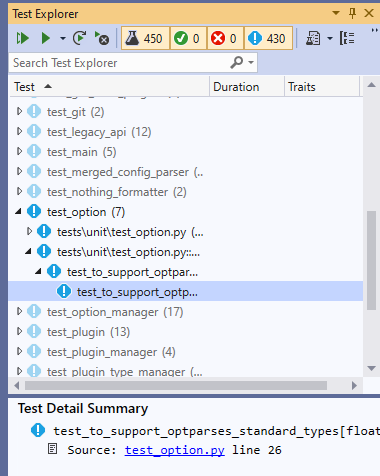Click the scroll right arrow
Screen dimensions: 380x476
354,386
